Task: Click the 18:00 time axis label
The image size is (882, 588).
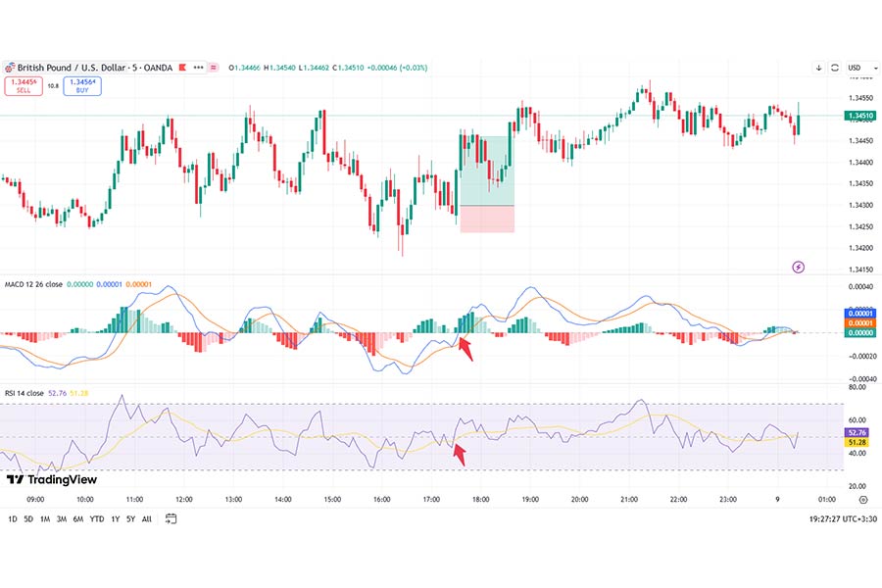Action: [x=480, y=500]
